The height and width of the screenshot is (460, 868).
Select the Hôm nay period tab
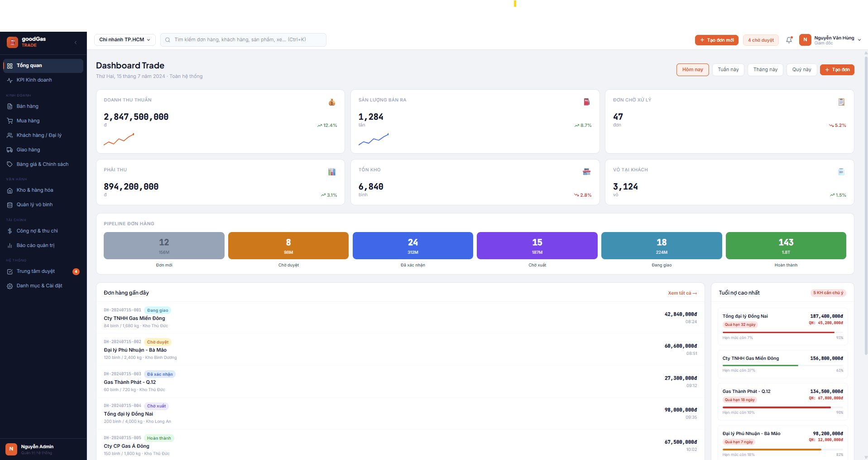693,70
